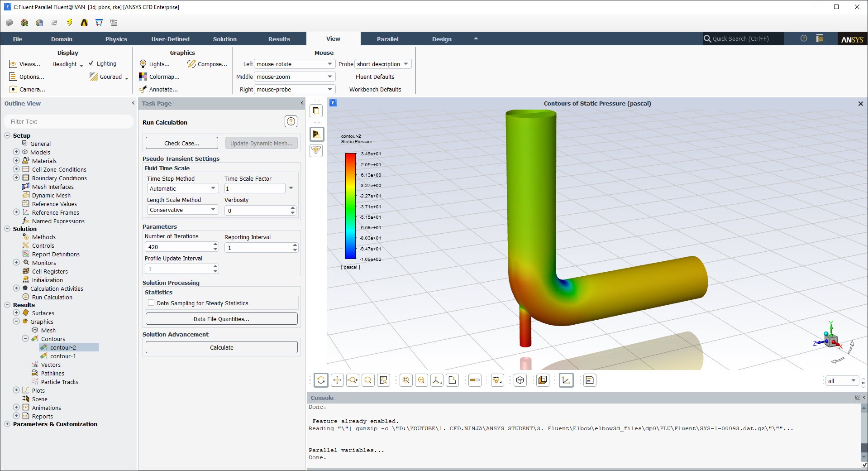Image resolution: width=868 pixels, height=471 pixels.
Task: Open the Colormap... dialog
Action: [159, 77]
